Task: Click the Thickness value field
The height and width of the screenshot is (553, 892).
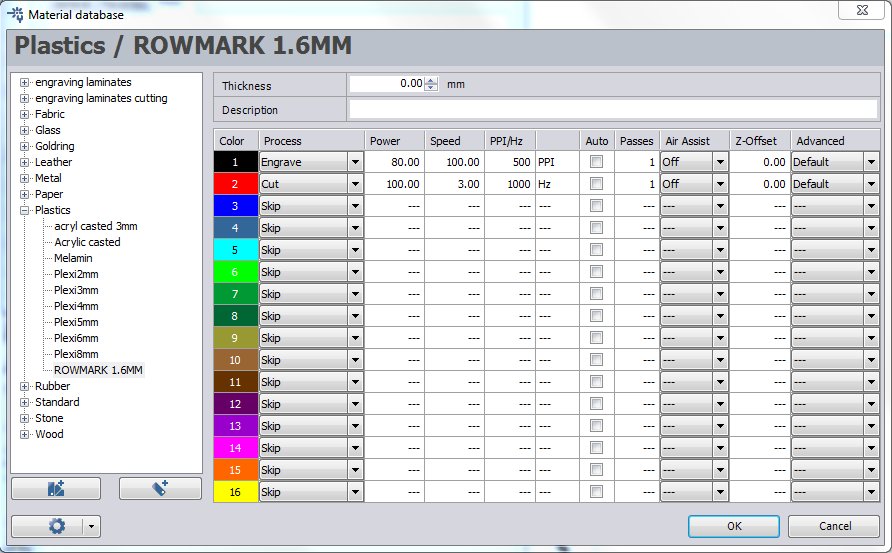Action: pos(387,84)
